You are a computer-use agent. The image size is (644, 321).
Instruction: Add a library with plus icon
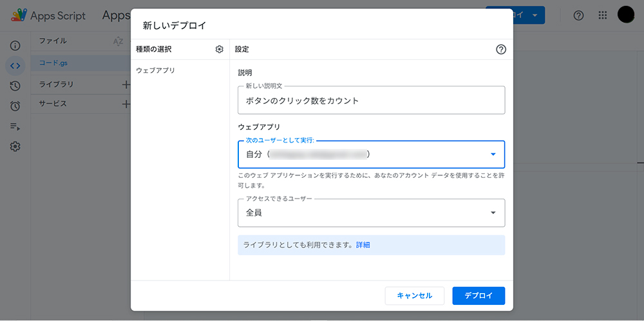(x=126, y=84)
